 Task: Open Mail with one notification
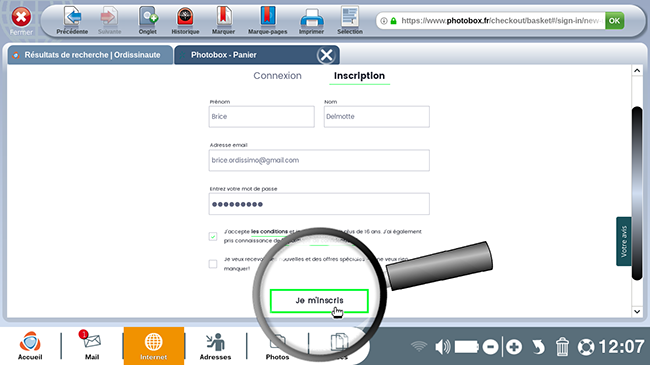[92, 346]
